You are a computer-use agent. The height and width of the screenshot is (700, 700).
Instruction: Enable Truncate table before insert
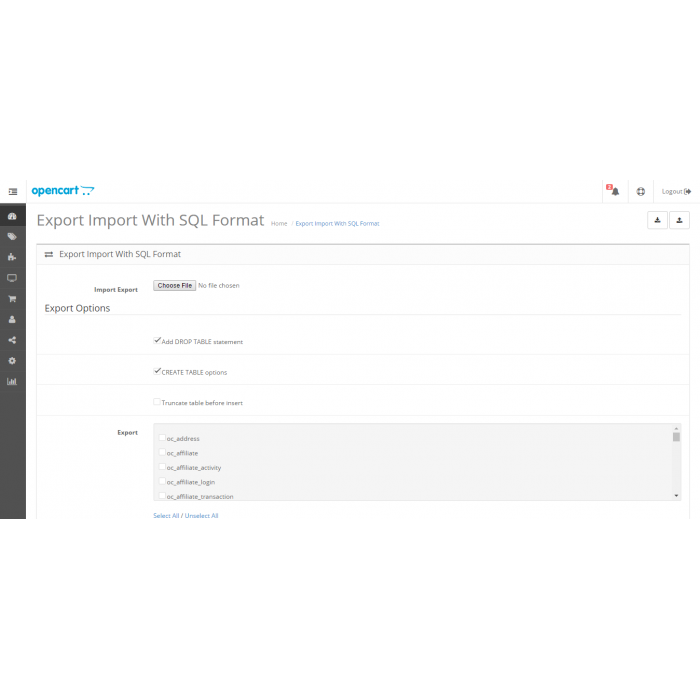coord(157,402)
